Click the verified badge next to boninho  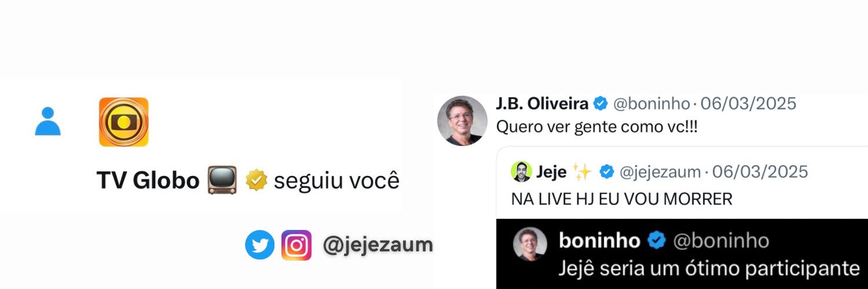(x=656, y=241)
